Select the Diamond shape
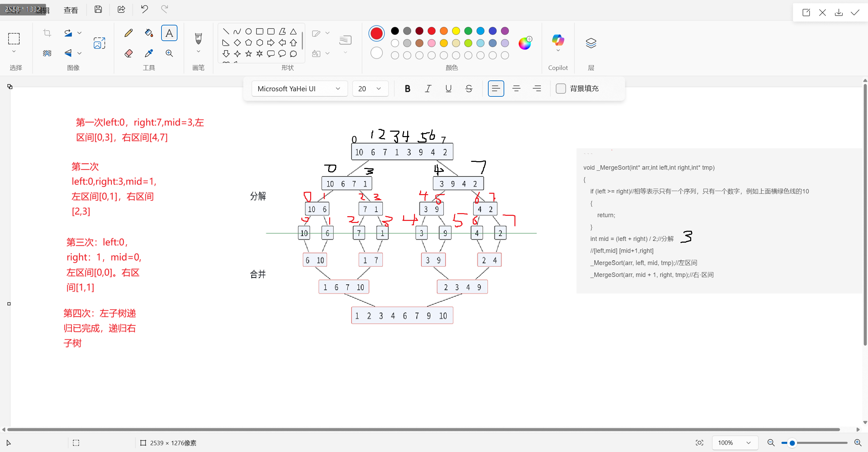868x452 pixels. click(237, 42)
